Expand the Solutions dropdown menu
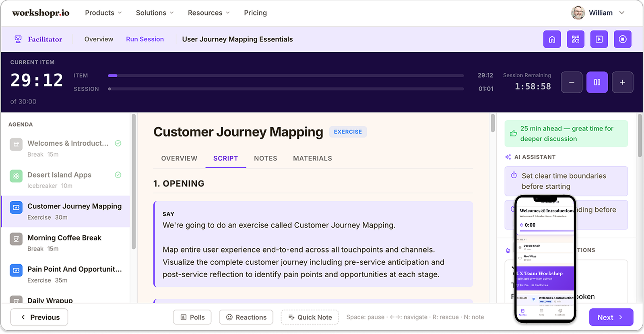644x334 pixels. [155, 13]
